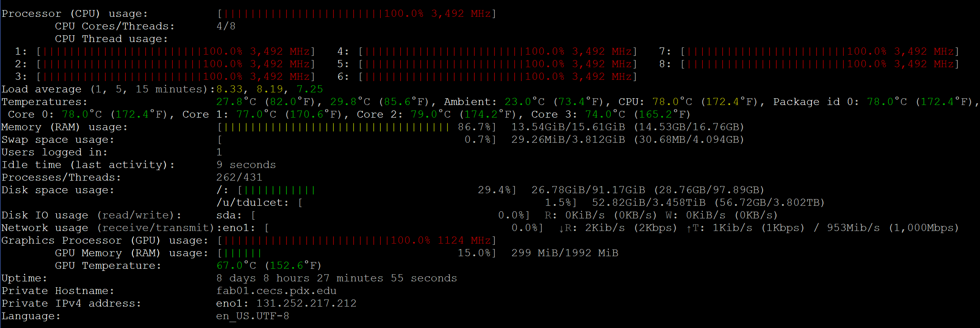Select GPU memory amount 299 MiB/1992 MiB
This screenshot has height=328, width=980.
pyautogui.click(x=565, y=253)
